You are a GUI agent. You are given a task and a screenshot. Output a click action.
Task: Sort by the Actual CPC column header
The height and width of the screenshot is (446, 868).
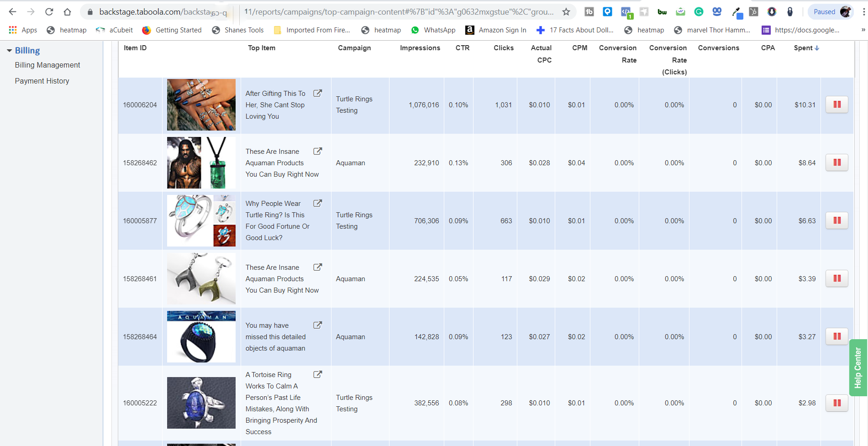coord(542,54)
